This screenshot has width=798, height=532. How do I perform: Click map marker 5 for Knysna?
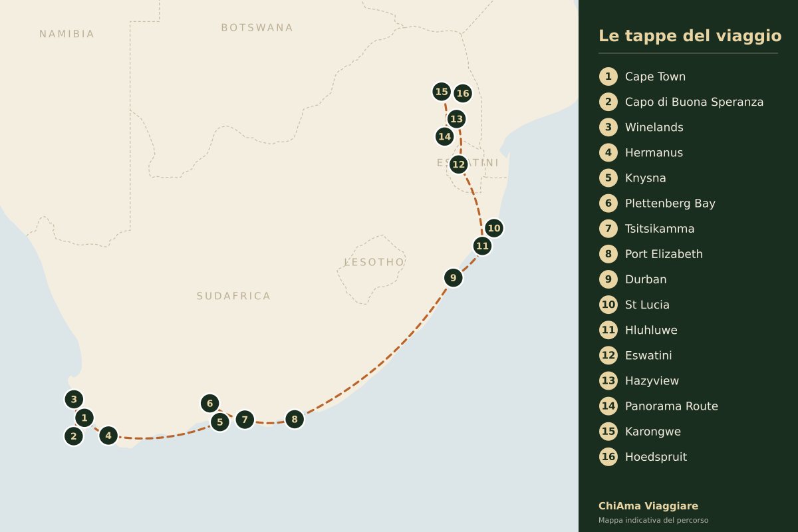point(219,422)
